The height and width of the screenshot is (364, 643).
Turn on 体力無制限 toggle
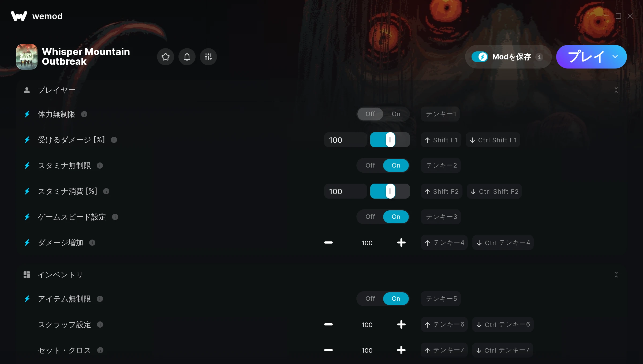click(x=396, y=114)
